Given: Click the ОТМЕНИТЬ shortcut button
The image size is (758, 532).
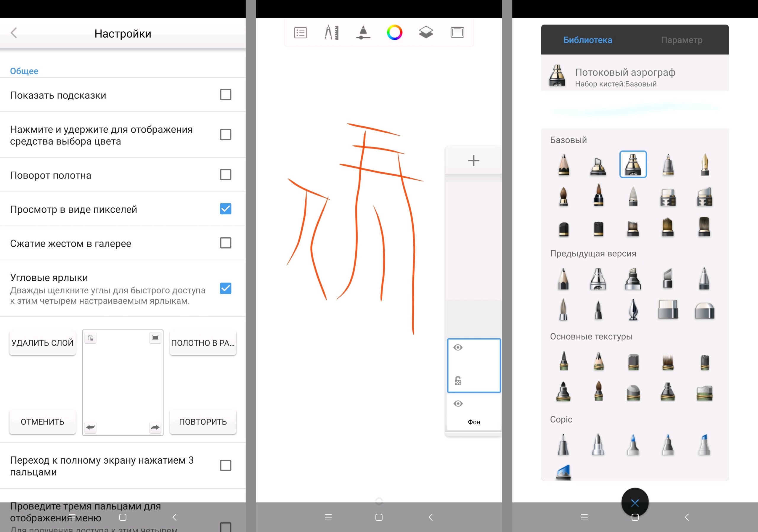Looking at the screenshot, I should click(43, 422).
